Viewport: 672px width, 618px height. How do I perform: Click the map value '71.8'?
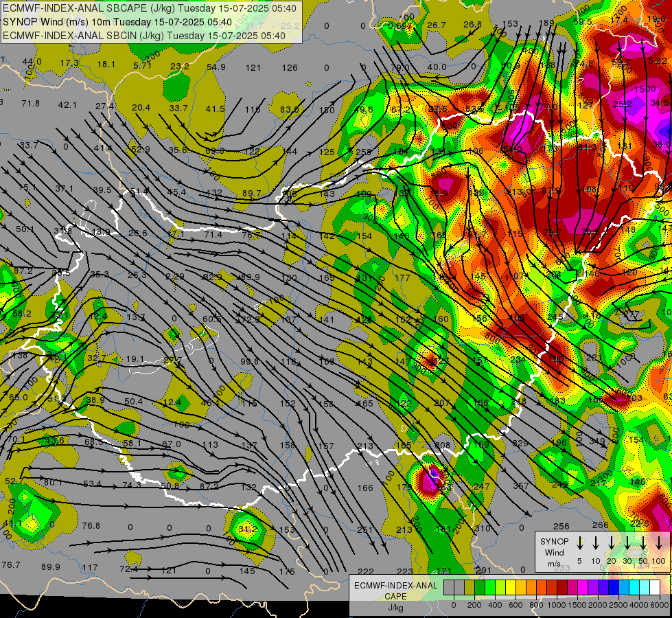pos(30,104)
